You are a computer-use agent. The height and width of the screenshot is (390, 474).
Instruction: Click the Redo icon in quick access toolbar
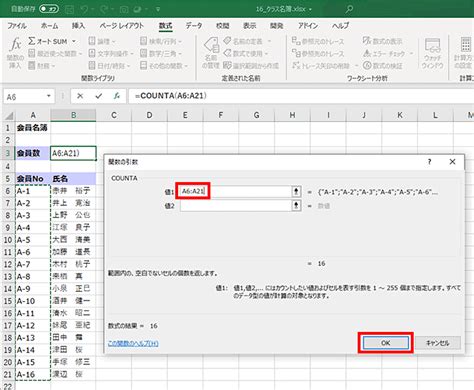pos(104,9)
